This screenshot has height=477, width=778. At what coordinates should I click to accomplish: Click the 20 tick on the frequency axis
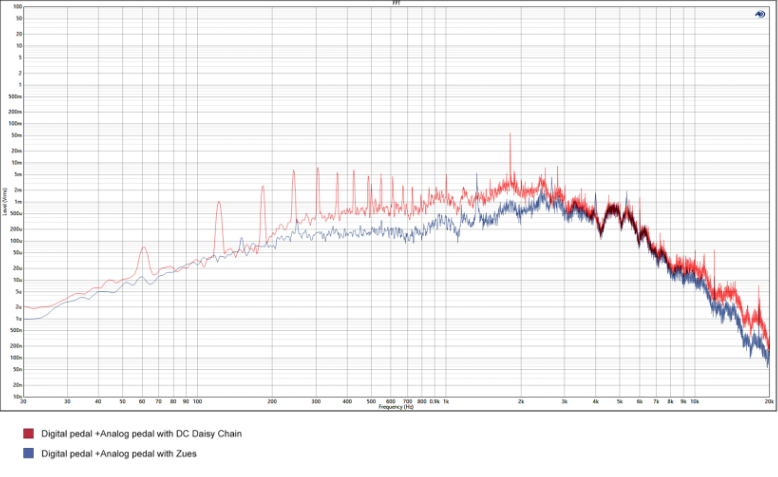(x=23, y=401)
